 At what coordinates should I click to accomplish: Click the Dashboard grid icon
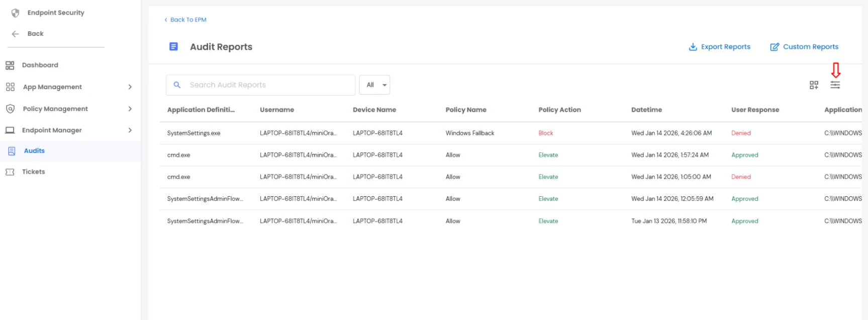click(10, 65)
